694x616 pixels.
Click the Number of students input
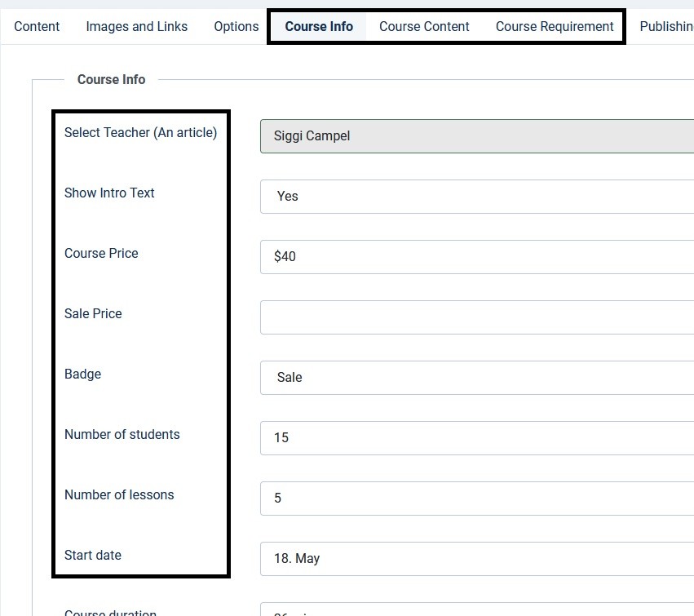pos(476,438)
